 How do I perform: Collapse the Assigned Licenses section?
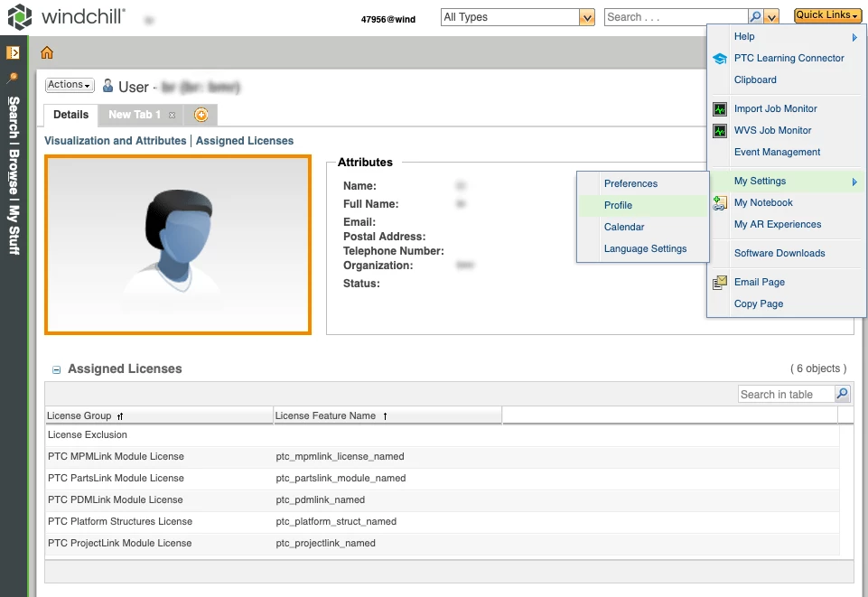(57, 369)
